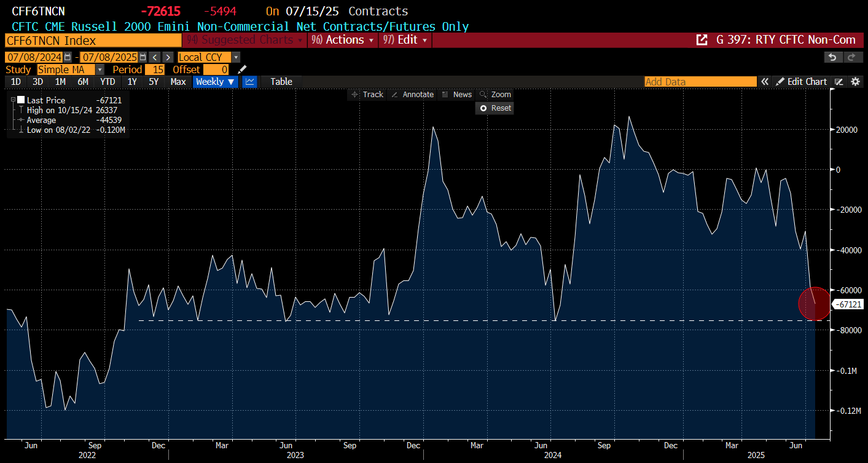Select the 6M range tab

[x=82, y=82]
